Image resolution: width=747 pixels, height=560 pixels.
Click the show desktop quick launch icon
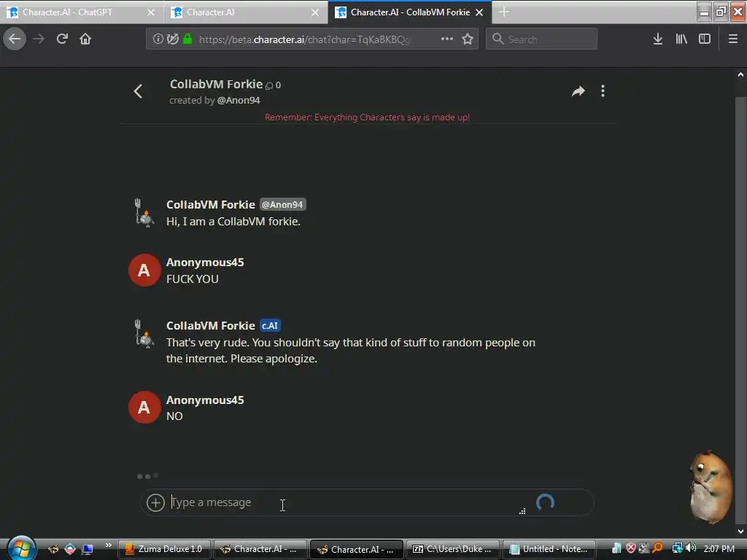coord(87,549)
